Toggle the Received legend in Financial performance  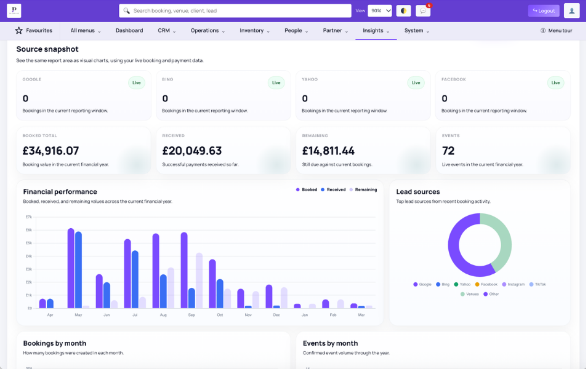click(333, 190)
